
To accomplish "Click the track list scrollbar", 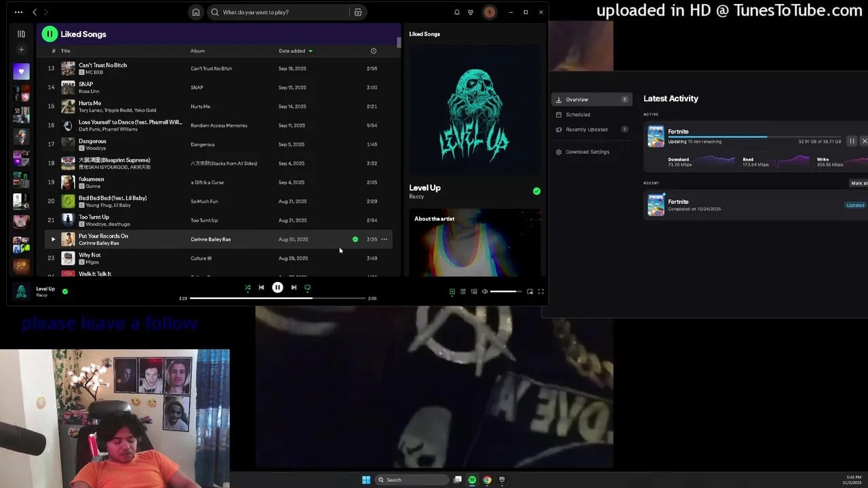I will click(x=399, y=42).
